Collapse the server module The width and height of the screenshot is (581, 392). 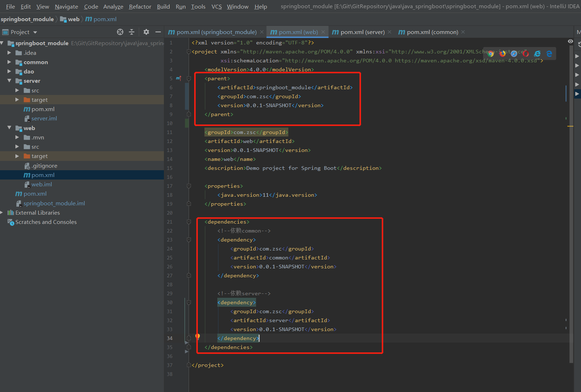click(x=9, y=81)
